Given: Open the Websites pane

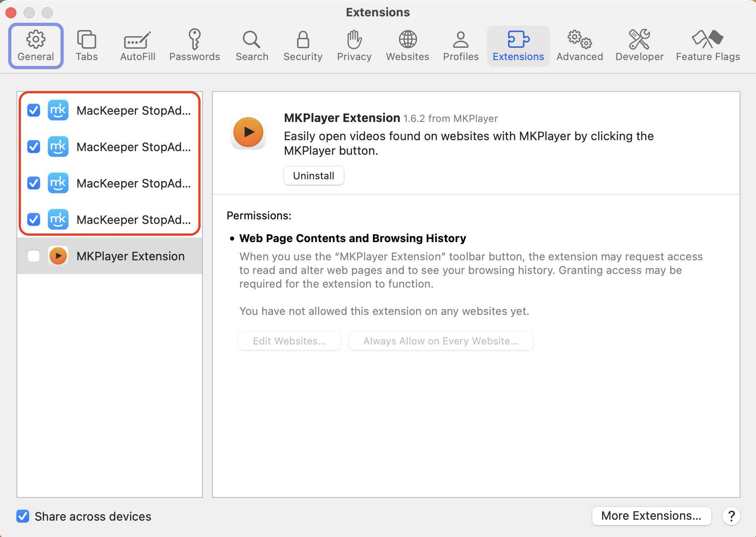Looking at the screenshot, I should point(408,46).
